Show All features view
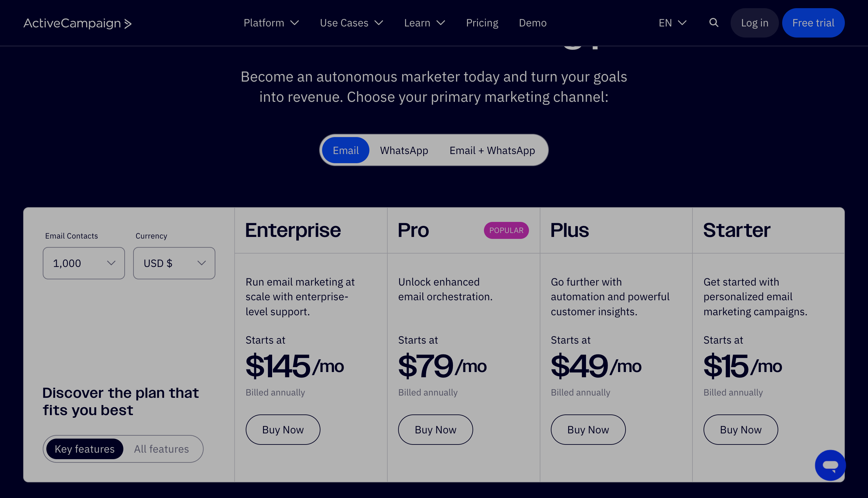The image size is (868, 498). tap(162, 449)
